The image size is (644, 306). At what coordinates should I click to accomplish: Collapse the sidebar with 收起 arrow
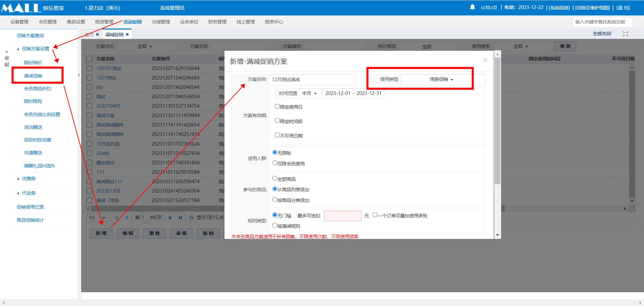click(x=7, y=58)
